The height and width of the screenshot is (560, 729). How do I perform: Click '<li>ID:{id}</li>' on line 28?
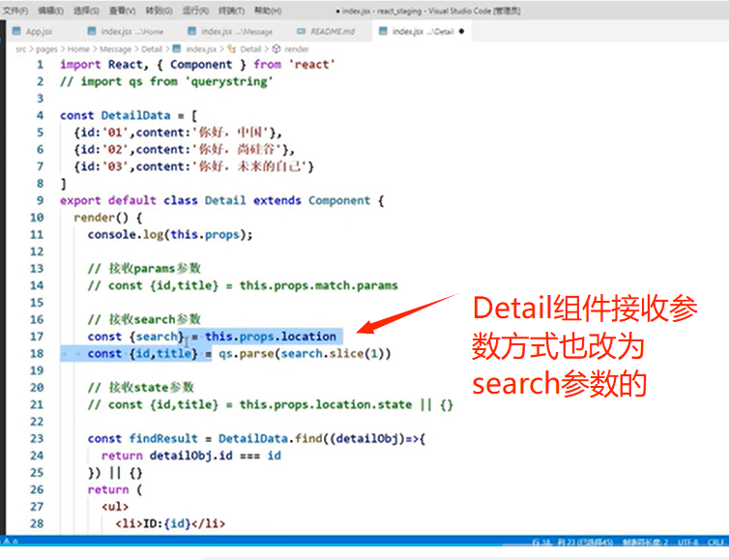pyautogui.click(x=170, y=523)
